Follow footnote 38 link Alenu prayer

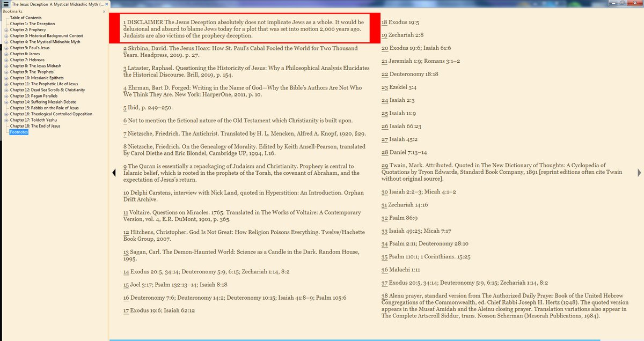[x=385, y=296]
